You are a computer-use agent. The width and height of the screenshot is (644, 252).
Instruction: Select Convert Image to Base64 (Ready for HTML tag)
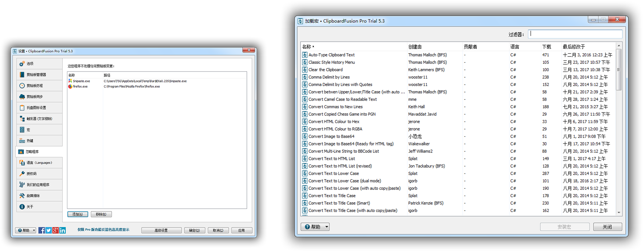[x=458, y=144]
